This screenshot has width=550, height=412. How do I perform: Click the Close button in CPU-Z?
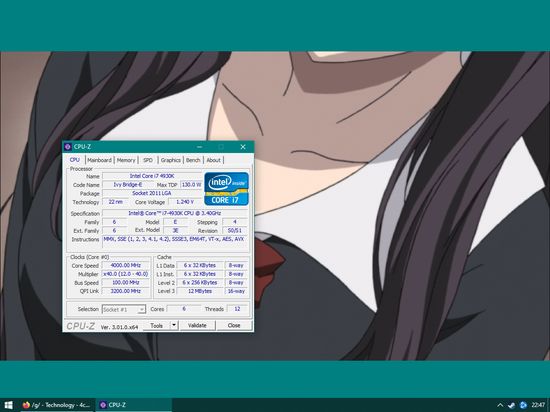point(234,325)
